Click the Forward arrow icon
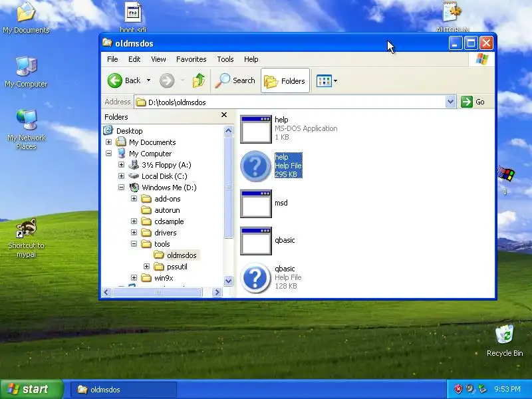Viewport: 532px width, 399px height. [167, 80]
